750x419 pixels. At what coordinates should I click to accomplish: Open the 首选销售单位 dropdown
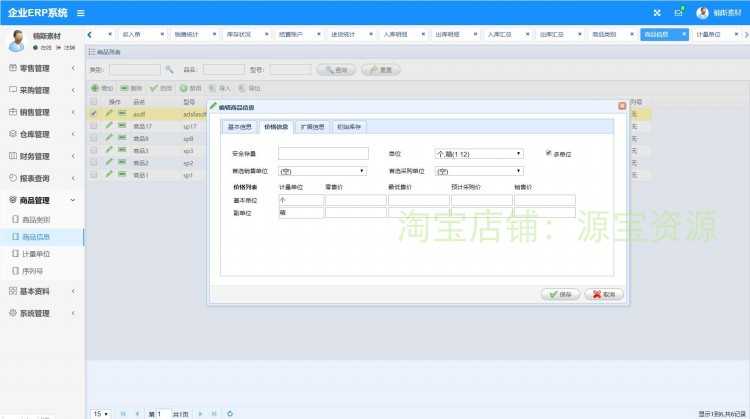(x=322, y=171)
